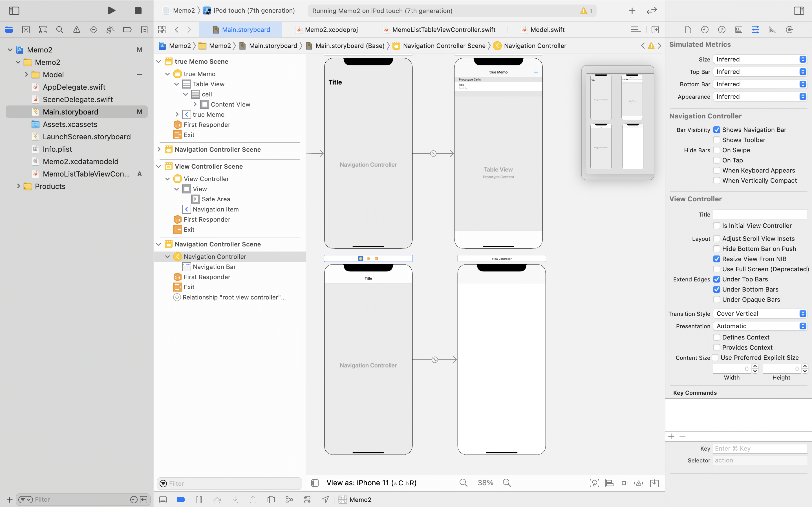Open the Size inspector ruler icon
The width and height of the screenshot is (812, 507).
point(772,30)
